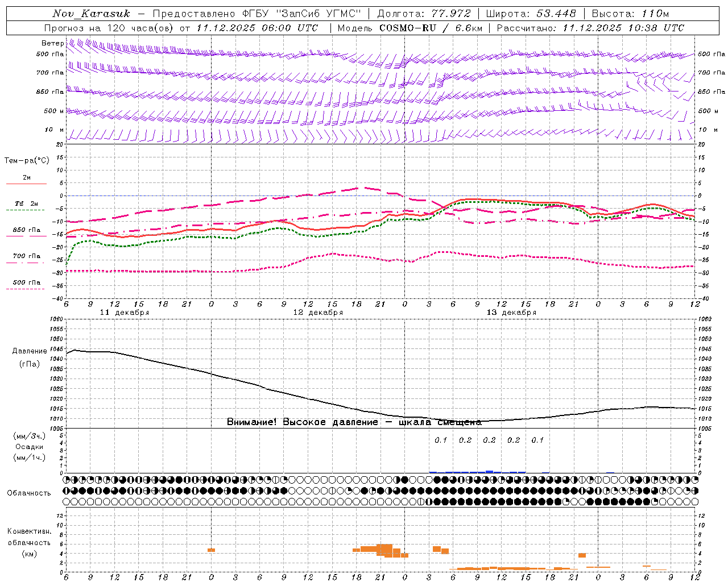Click the elevation text "Высота: 110м"
Image resolution: width=728 pixels, height=582 pixels.
pos(630,14)
